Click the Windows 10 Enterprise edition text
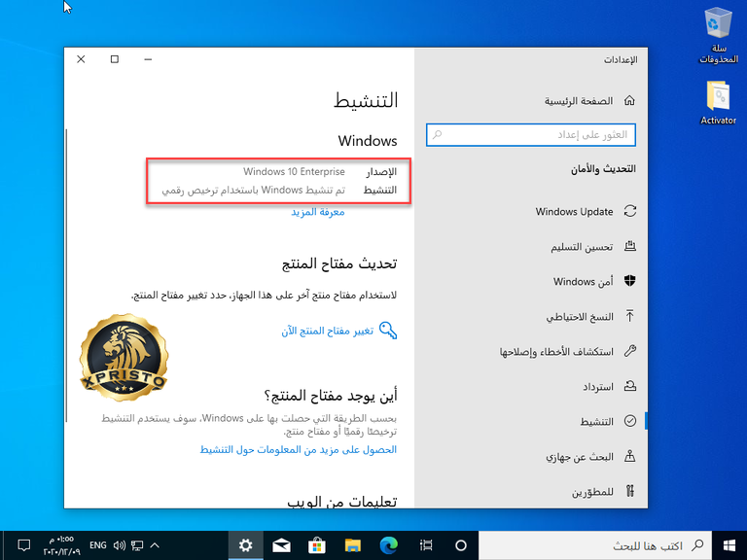Screen dimensions: 747x560 point(294,171)
